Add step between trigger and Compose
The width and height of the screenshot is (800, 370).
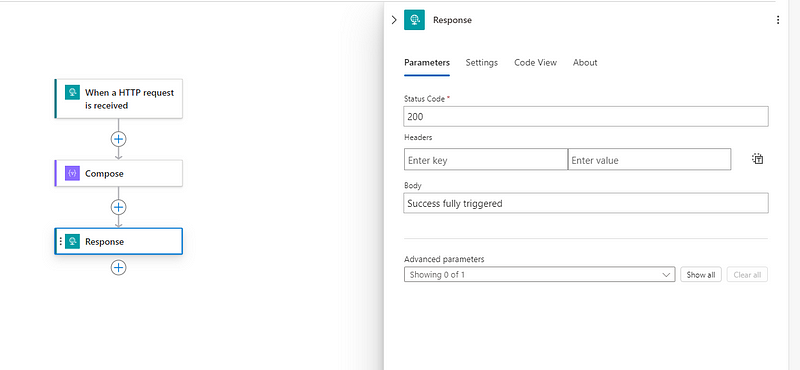[118, 139]
